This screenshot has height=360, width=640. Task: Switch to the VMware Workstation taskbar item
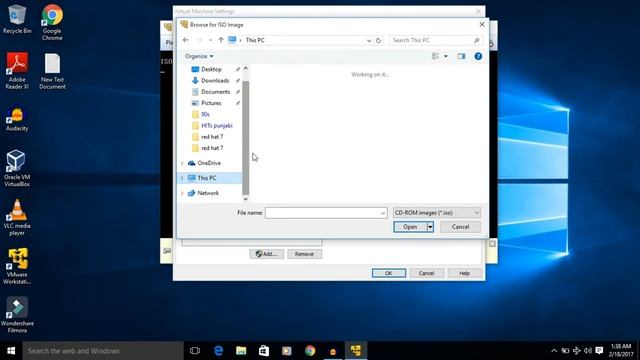pyautogui.click(x=356, y=351)
